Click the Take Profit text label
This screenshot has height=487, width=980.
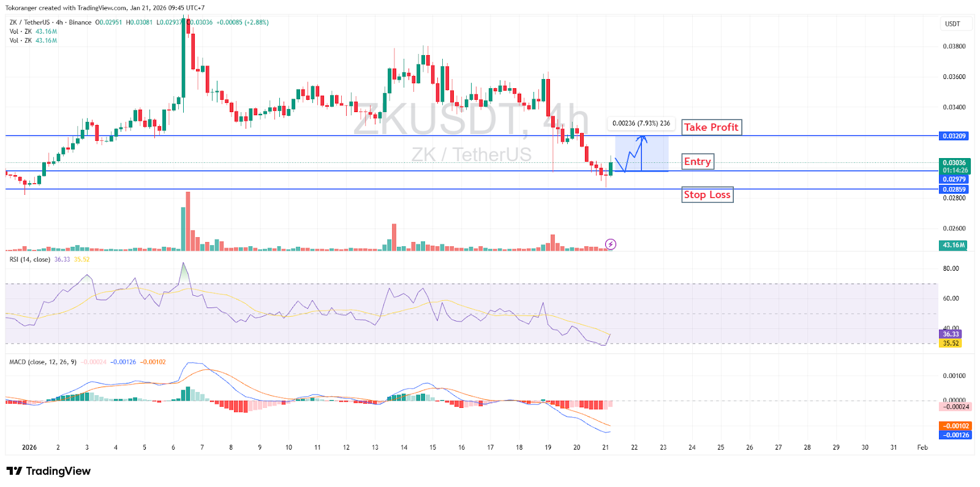coord(711,127)
